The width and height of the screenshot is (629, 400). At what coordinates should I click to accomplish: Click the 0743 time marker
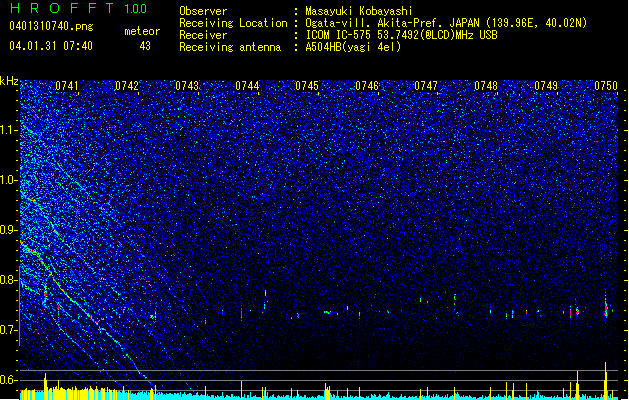(187, 85)
